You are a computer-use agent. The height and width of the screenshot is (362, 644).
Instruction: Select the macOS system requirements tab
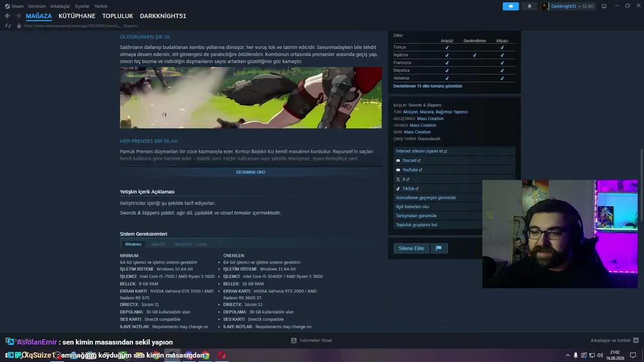tap(158, 244)
